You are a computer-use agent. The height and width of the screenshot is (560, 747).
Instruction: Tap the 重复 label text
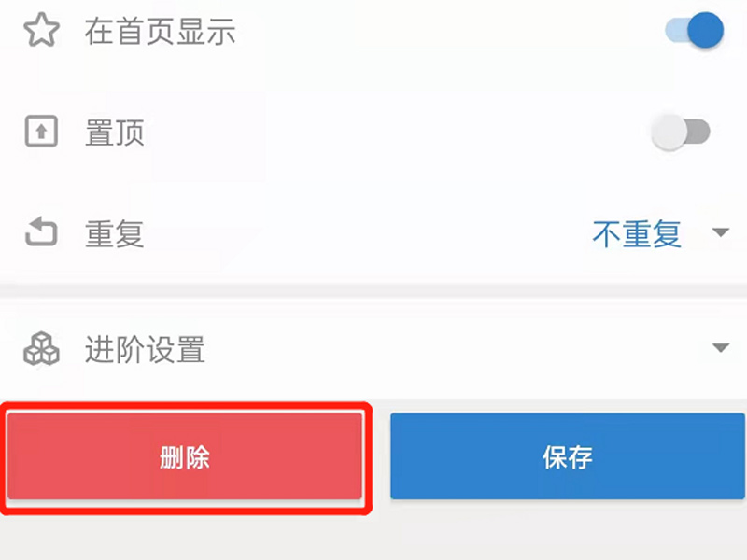point(115,234)
